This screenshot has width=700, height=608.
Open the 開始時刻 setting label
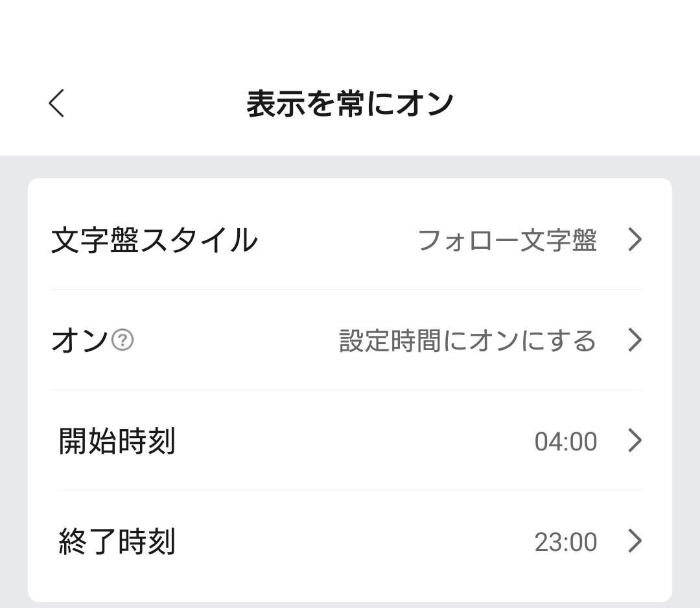coord(117,441)
